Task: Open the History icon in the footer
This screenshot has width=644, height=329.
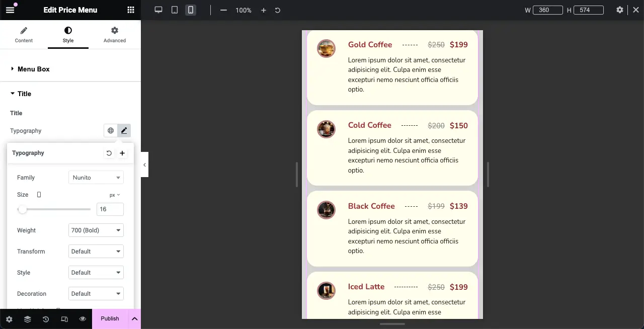Action: [46, 319]
